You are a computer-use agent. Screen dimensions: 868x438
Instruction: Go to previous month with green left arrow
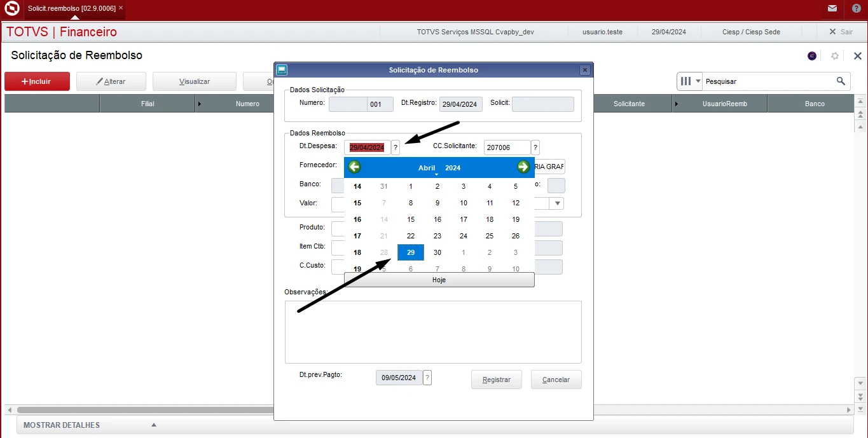click(x=355, y=167)
